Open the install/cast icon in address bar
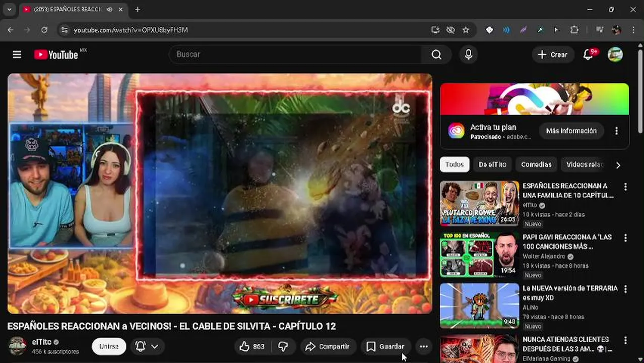The image size is (644, 363). coord(435,30)
